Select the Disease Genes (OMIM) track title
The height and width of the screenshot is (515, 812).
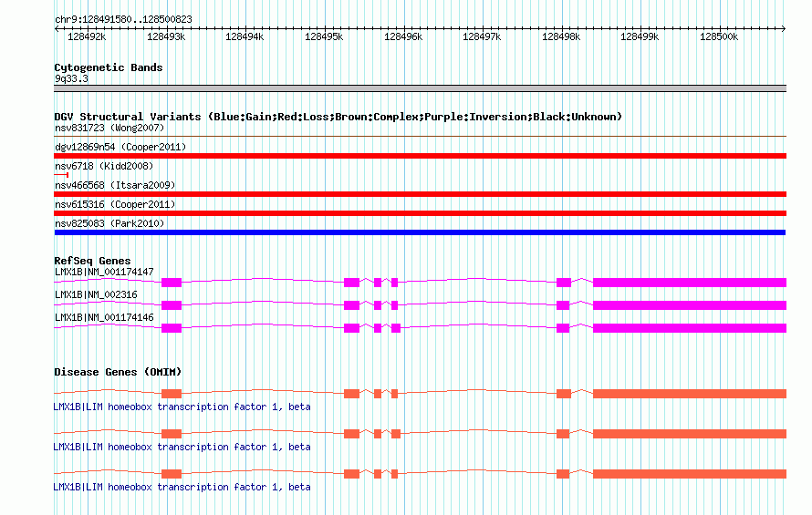pos(118,372)
